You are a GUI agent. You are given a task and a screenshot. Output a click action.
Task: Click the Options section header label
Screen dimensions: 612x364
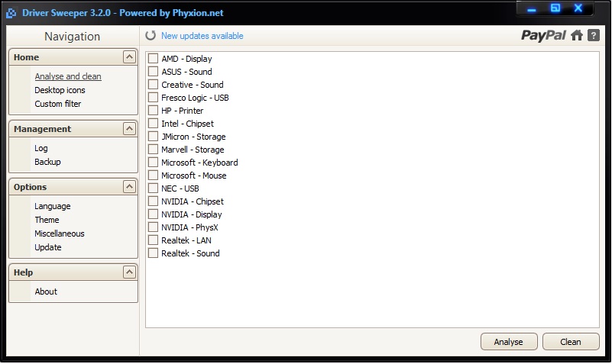coord(30,187)
